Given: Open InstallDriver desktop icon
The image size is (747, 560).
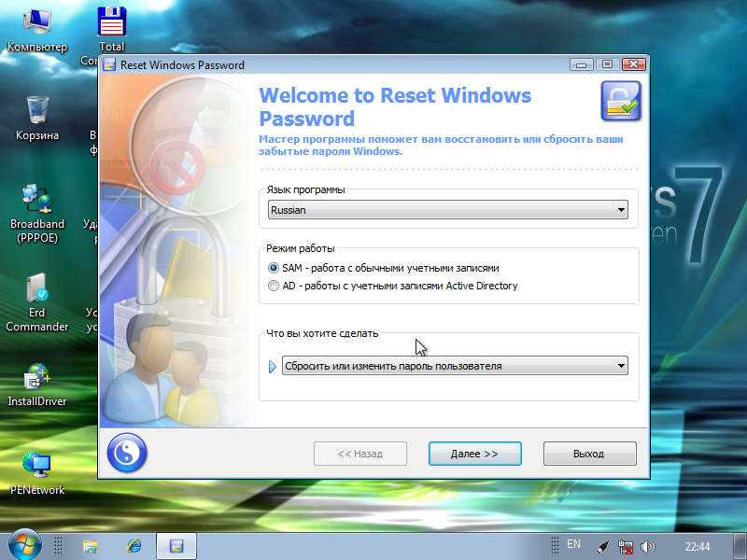Looking at the screenshot, I should [x=37, y=385].
